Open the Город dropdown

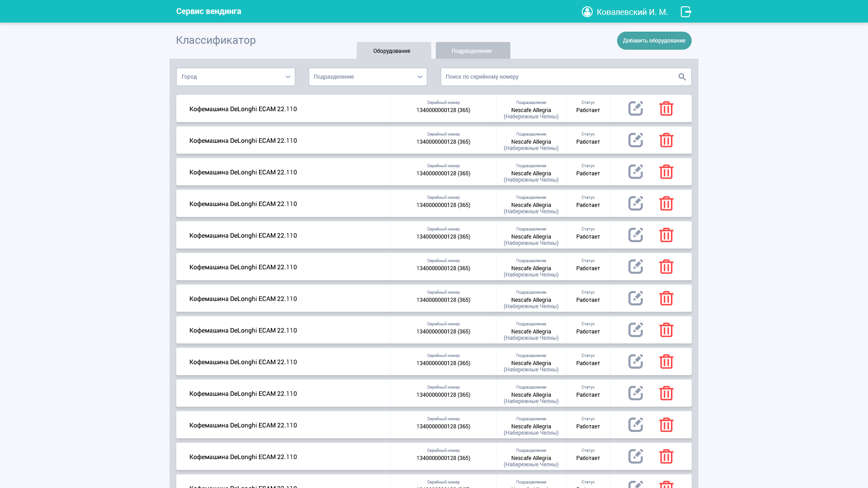(x=236, y=77)
